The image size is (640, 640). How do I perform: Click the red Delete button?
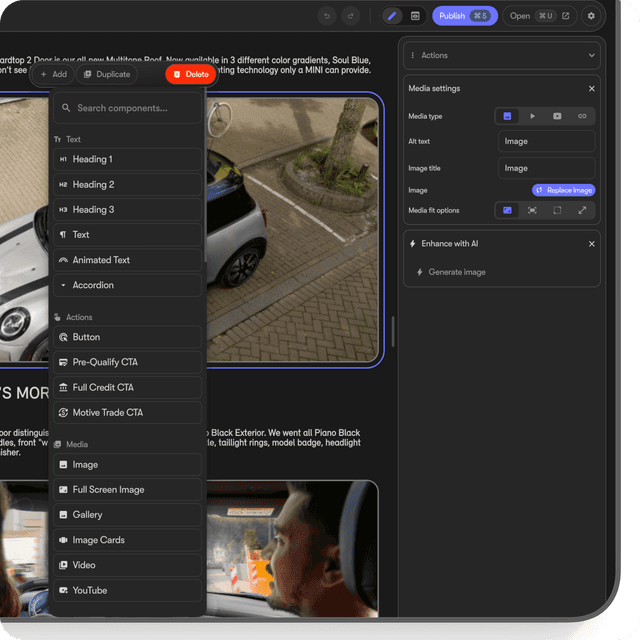[191, 74]
